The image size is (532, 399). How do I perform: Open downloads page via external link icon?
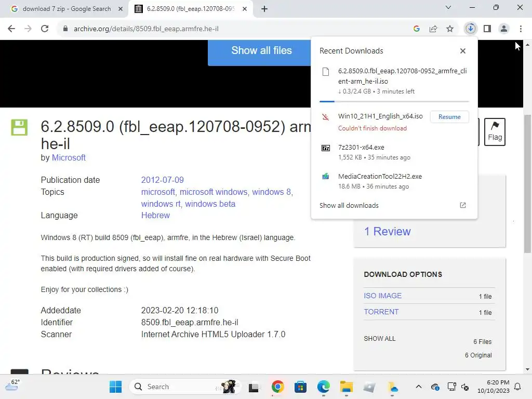pos(463,205)
